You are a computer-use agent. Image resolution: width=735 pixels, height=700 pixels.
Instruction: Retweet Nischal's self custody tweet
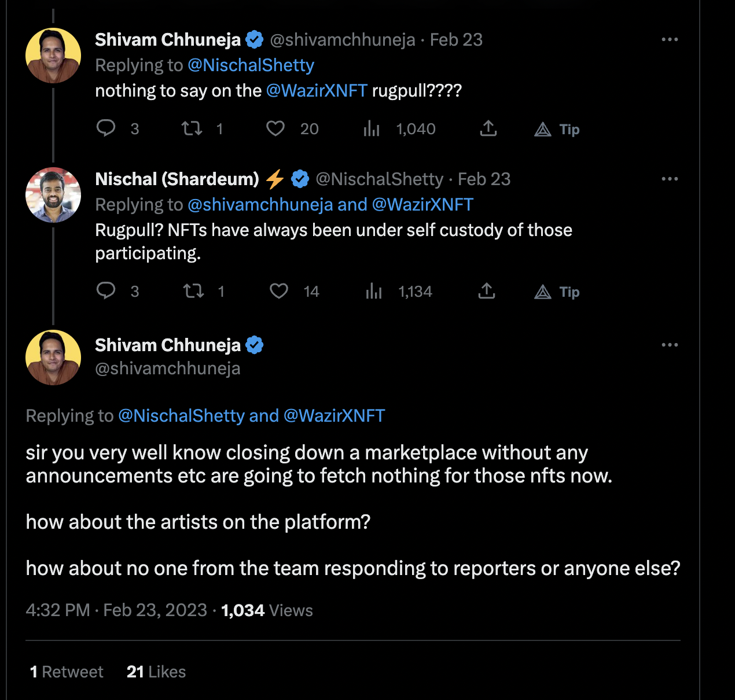coord(193,290)
